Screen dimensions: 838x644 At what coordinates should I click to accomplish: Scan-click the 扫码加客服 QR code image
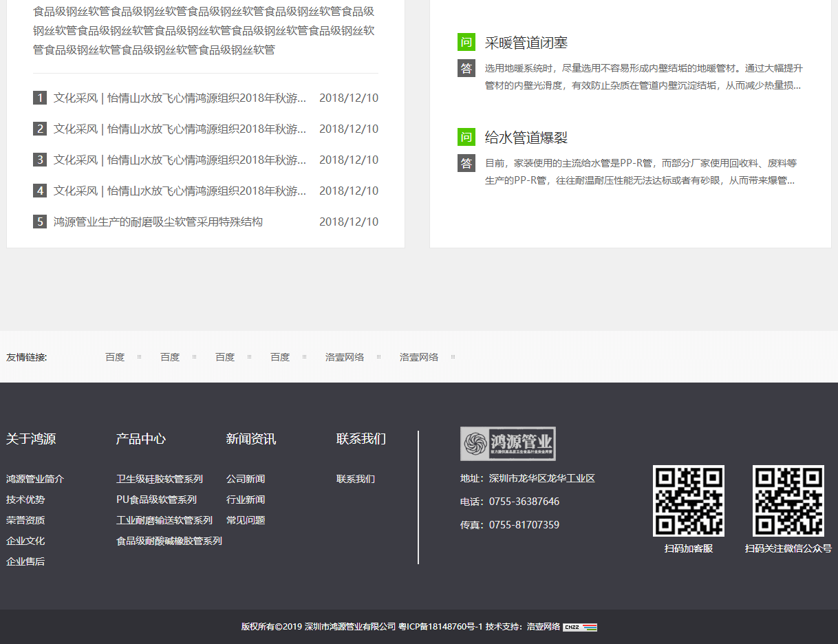tap(688, 501)
